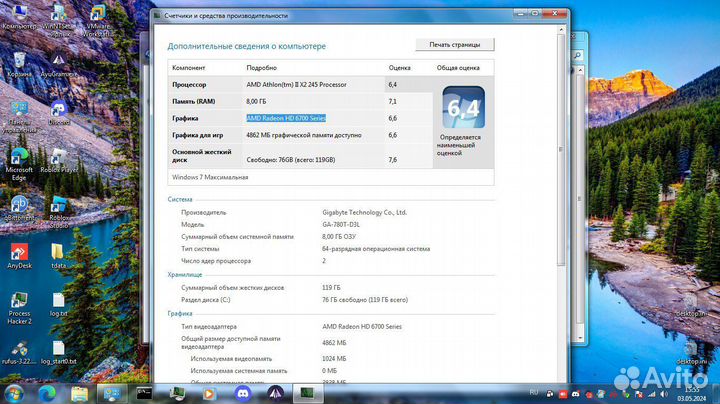
Task: Click the RU language indicator in the tray
Action: tap(533, 392)
